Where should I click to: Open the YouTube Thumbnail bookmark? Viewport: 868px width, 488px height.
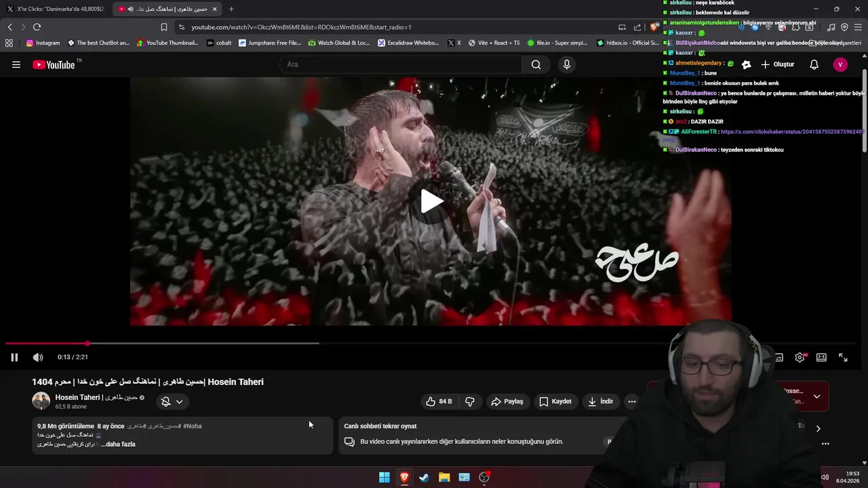pos(167,43)
